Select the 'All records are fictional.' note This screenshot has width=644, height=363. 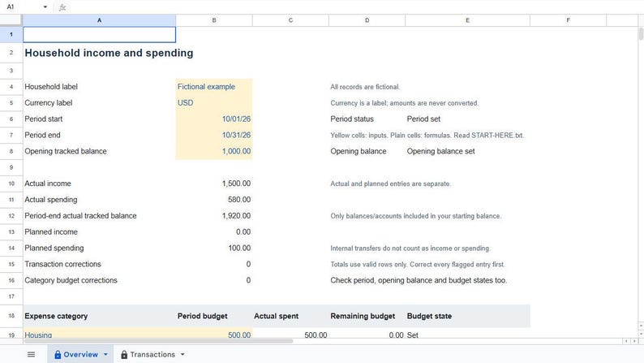pos(365,87)
